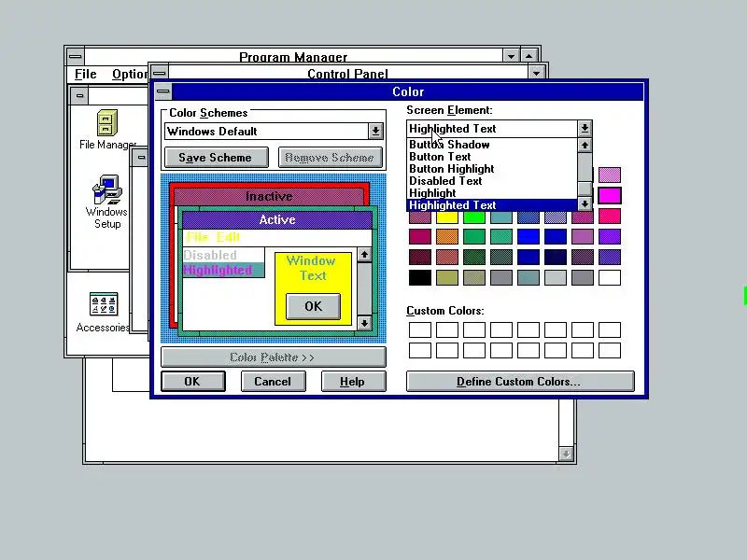Image resolution: width=747 pixels, height=560 pixels.
Task: Click the Program Manager title bar
Action: point(293,57)
